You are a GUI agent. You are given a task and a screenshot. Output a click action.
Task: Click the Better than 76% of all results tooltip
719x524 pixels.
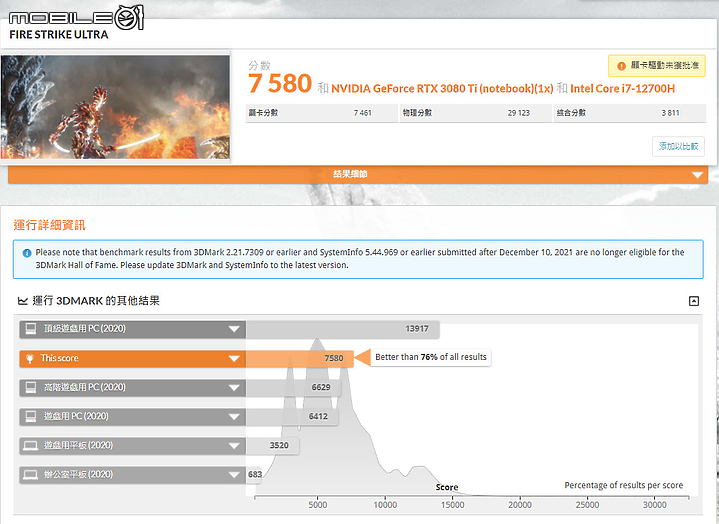tap(431, 357)
